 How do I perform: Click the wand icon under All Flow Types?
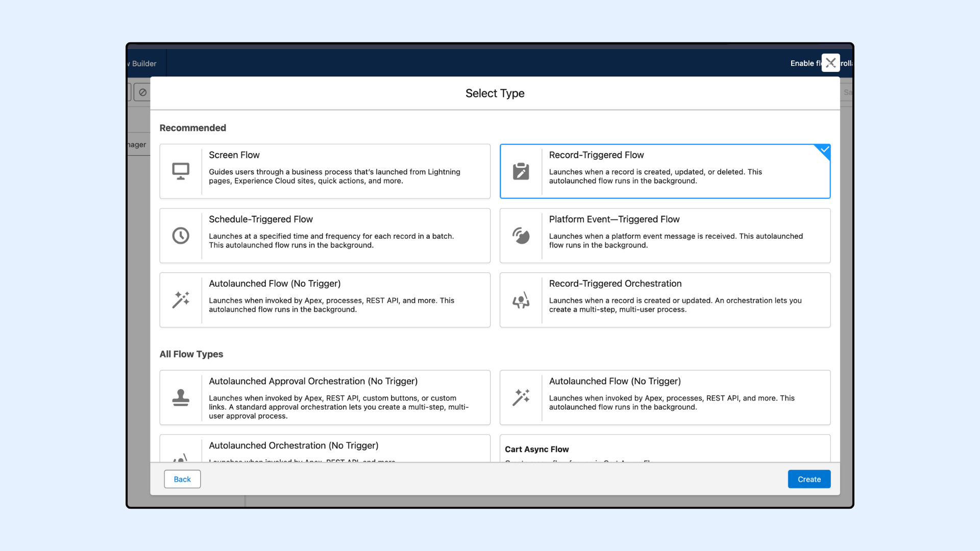coord(521,397)
